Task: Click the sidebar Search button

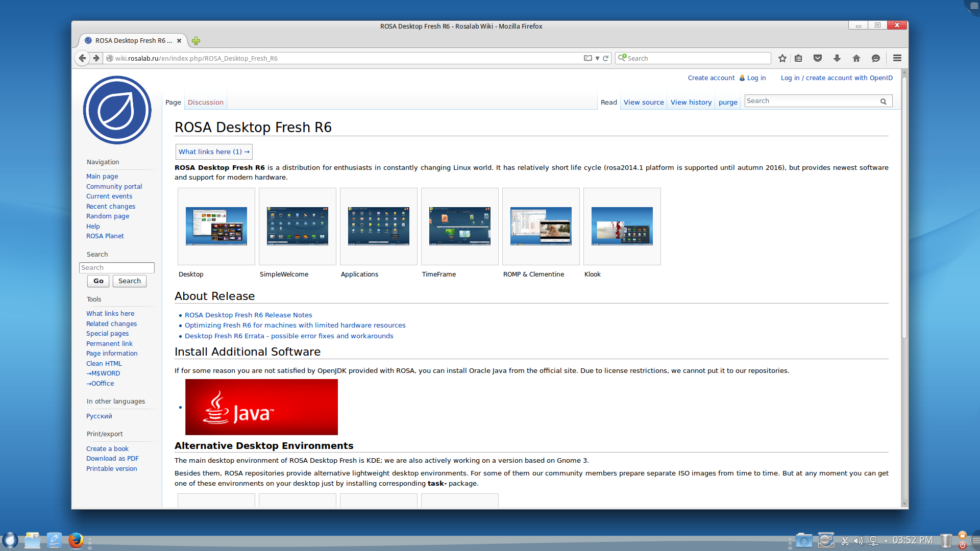Action: 130,281
